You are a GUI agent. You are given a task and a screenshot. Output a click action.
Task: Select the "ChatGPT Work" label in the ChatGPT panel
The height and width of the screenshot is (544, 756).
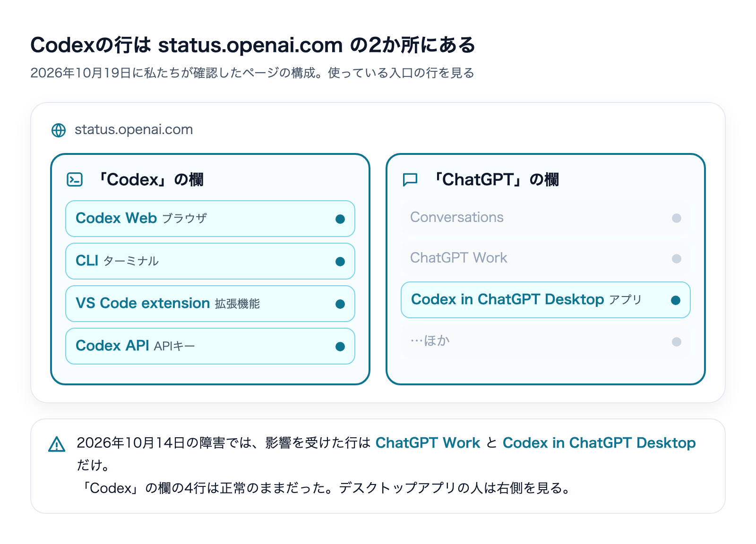(x=458, y=257)
